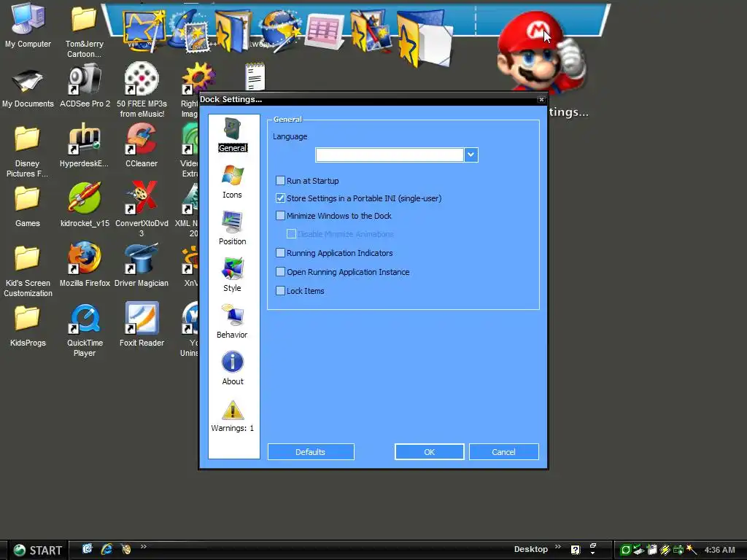Click the globe with magic wand dock icon
Viewport: 747px width, 560px height.
coord(280,29)
